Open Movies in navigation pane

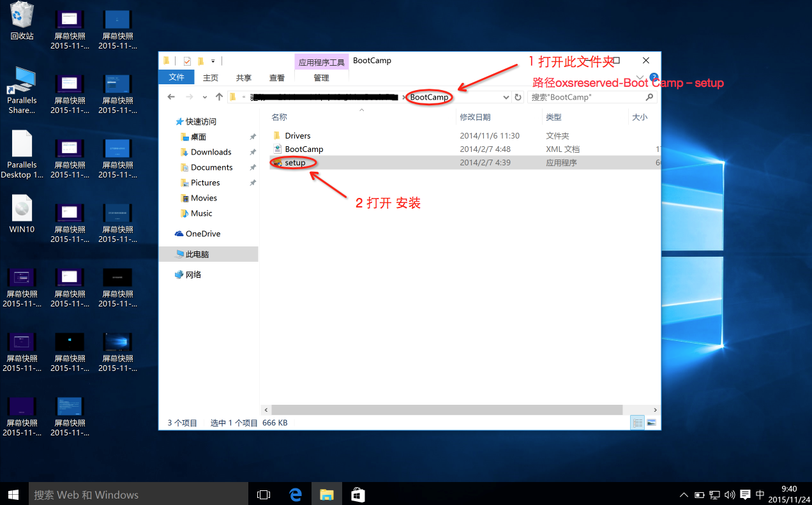pyautogui.click(x=204, y=198)
